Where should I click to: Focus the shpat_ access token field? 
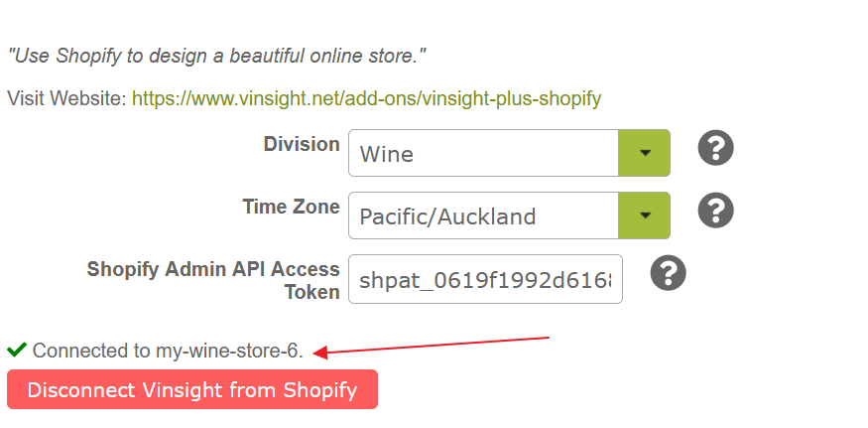(x=485, y=279)
